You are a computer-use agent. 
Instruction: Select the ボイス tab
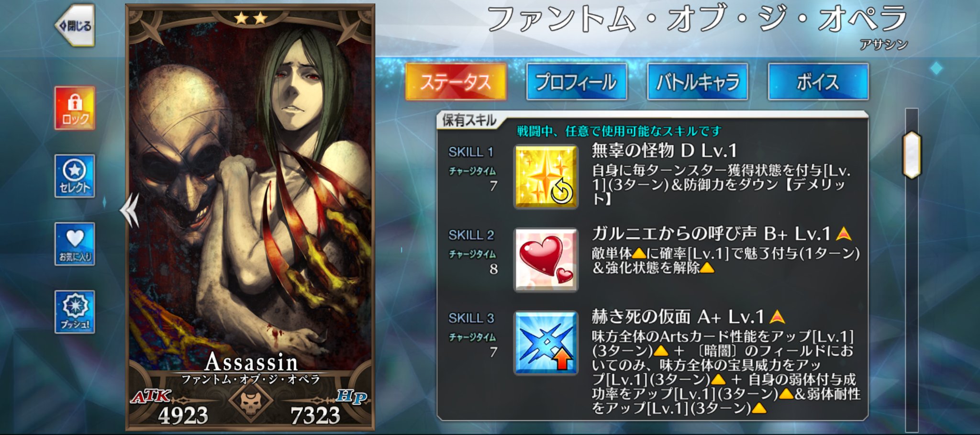[818, 82]
